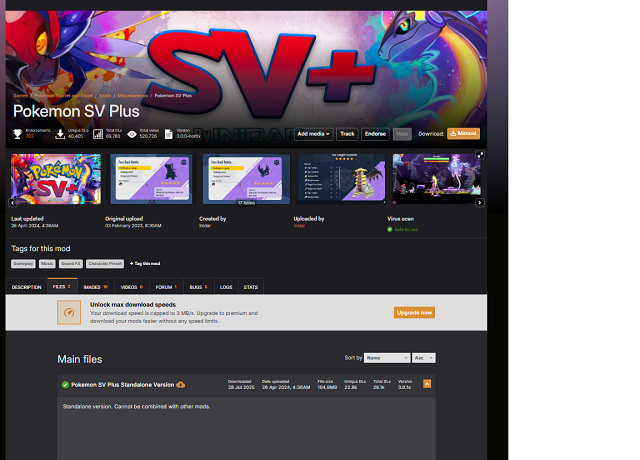This screenshot has width=640, height=460.
Task: Open the Sort by Name dropdown
Action: (x=387, y=358)
